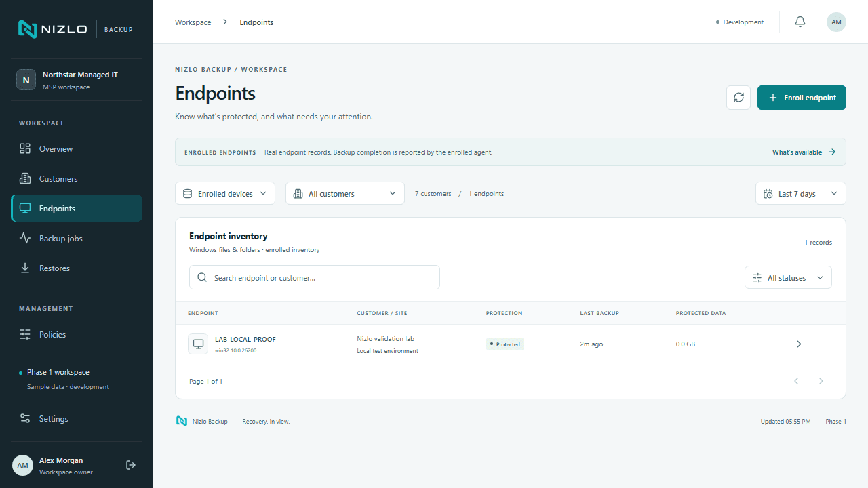This screenshot has width=868, height=488.
Task: Click the Updated 05:55 PM timestamp
Action: 785,422
